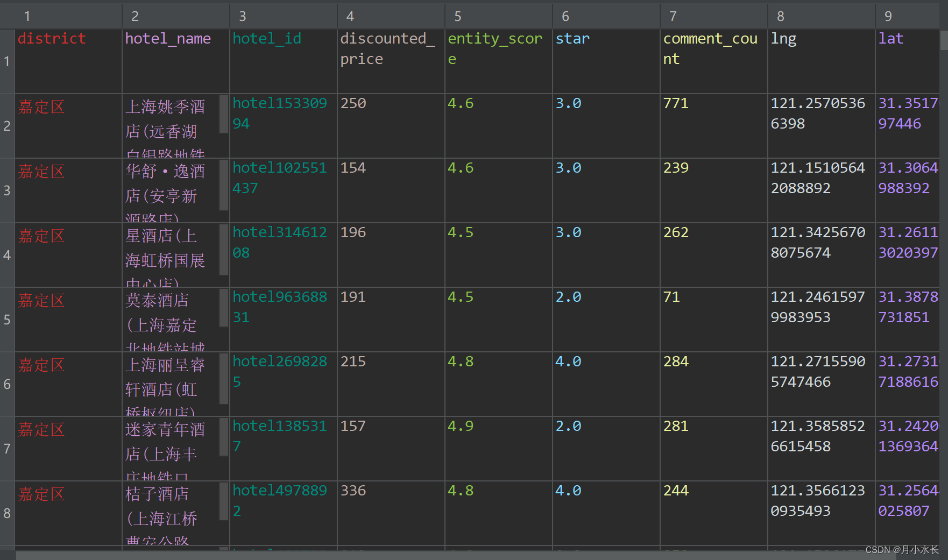Click lng cell 121.15105642088892

[822, 190]
